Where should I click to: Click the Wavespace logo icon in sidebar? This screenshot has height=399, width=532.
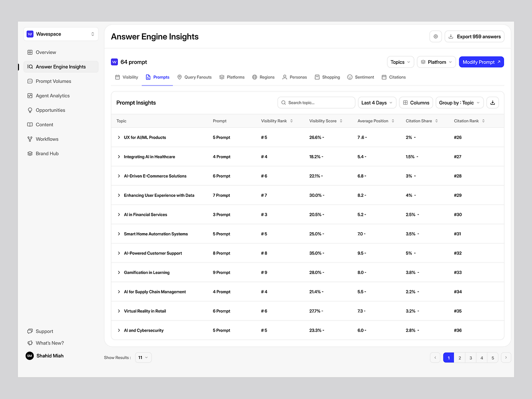pos(30,34)
